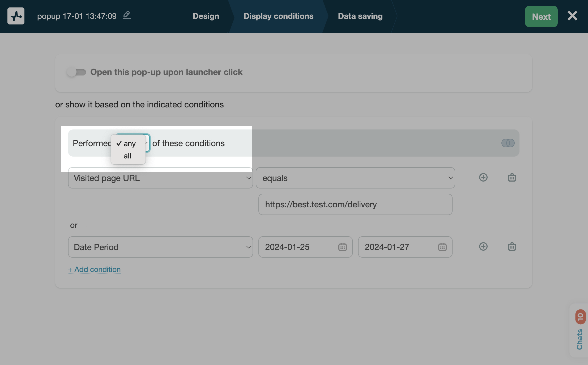588x365 pixels.
Task: Toggle Open this pop-up upon launcher click
Action: pyautogui.click(x=76, y=72)
